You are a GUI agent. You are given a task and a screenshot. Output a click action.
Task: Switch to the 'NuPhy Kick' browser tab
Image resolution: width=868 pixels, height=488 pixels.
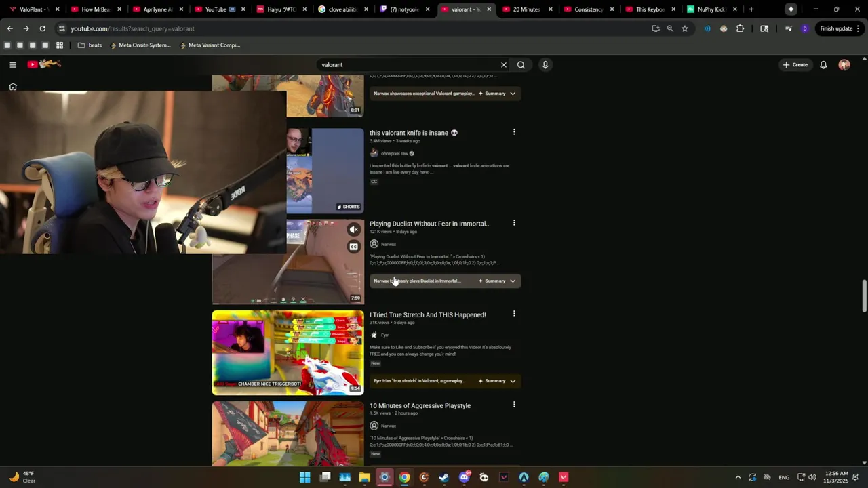(711, 9)
